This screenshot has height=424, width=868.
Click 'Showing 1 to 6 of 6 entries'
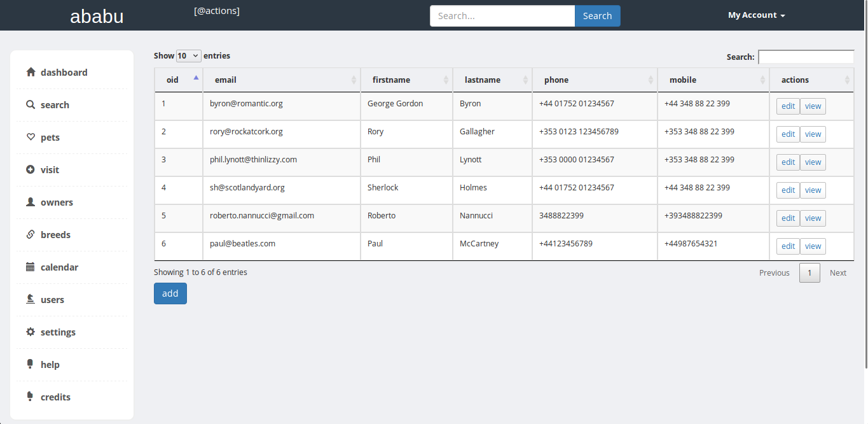(200, 272)
